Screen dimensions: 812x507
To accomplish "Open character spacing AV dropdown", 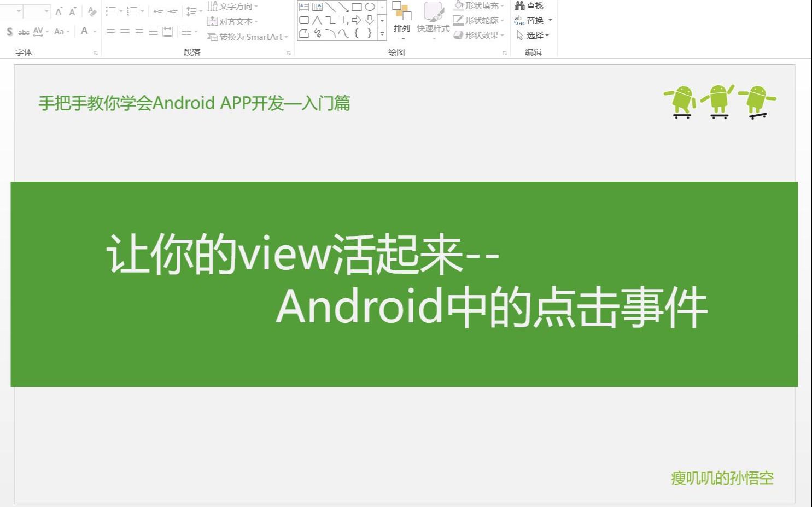I will [40, 32].
